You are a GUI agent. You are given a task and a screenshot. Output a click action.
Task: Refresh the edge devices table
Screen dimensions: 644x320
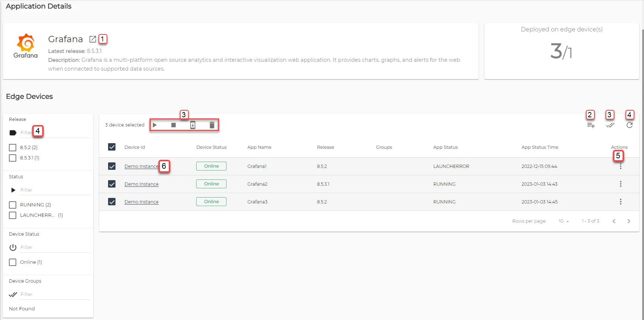630,125
